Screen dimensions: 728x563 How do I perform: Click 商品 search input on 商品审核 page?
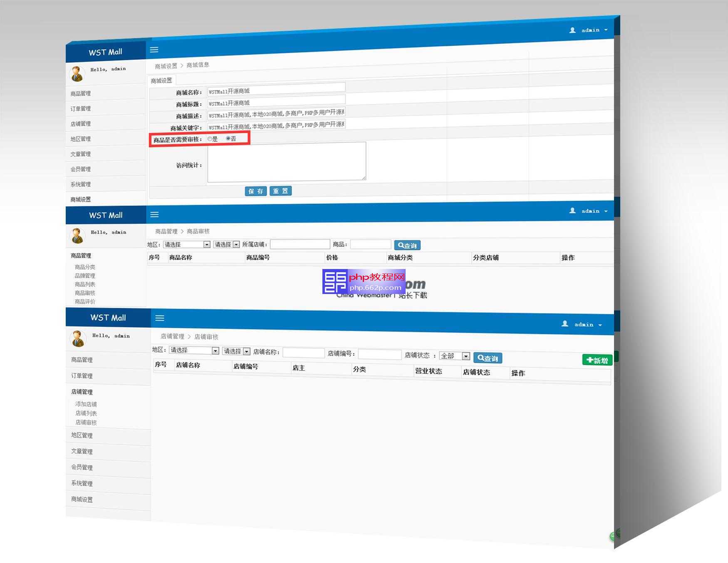(370, 244)
